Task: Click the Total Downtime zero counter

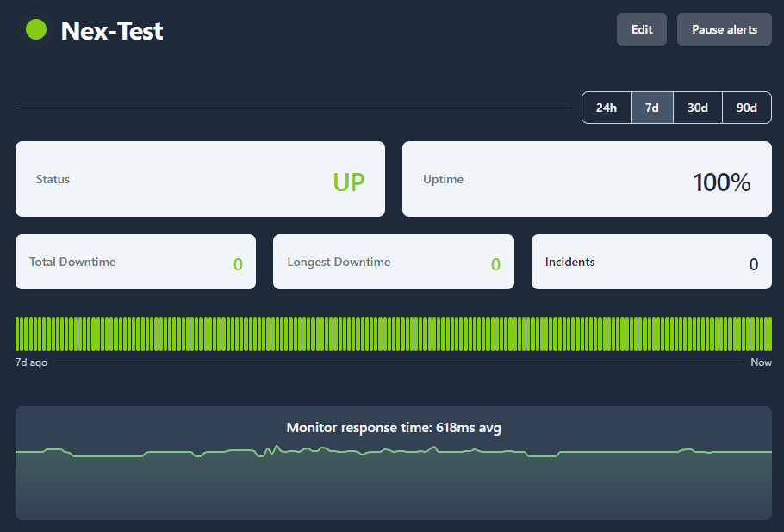Action: pos(239,263)
